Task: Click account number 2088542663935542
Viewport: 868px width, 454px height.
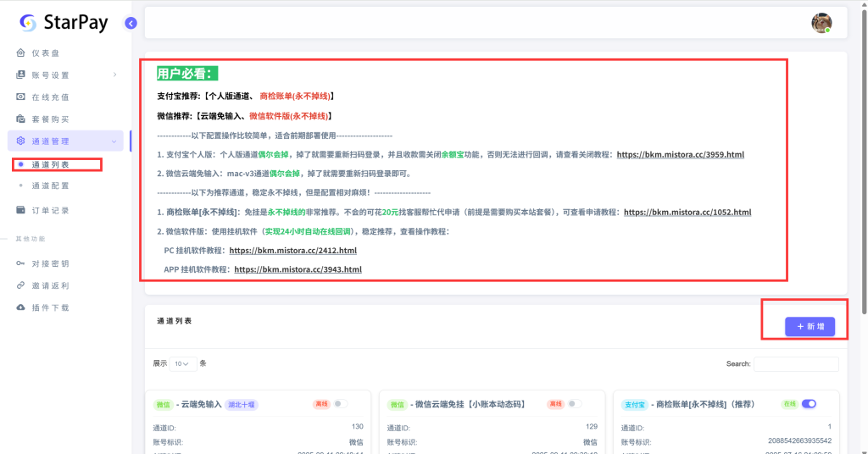Action: [x=800, y=440]
